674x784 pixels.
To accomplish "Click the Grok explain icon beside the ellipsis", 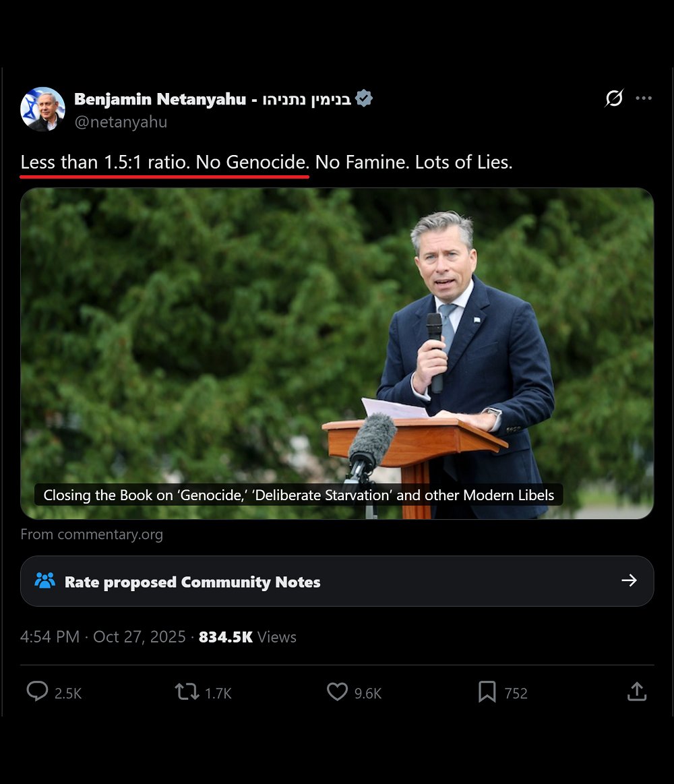I will coord(614,98).
